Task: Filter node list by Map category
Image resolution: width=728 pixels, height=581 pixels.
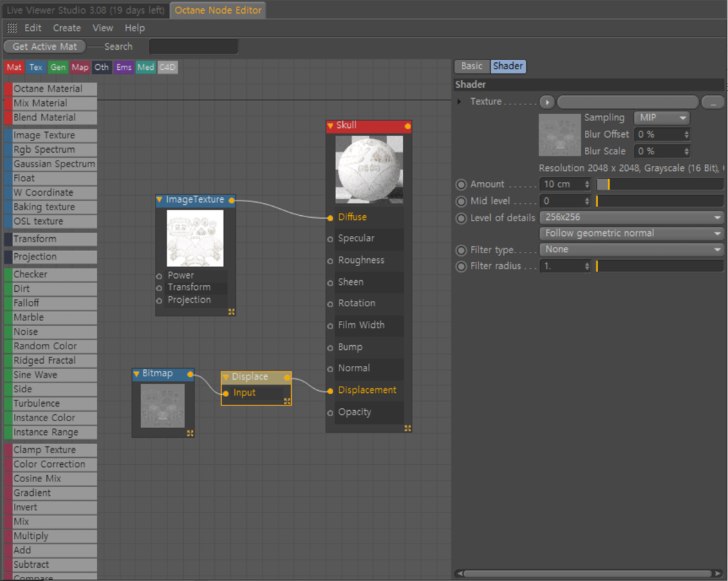Action: click(80, 67)
